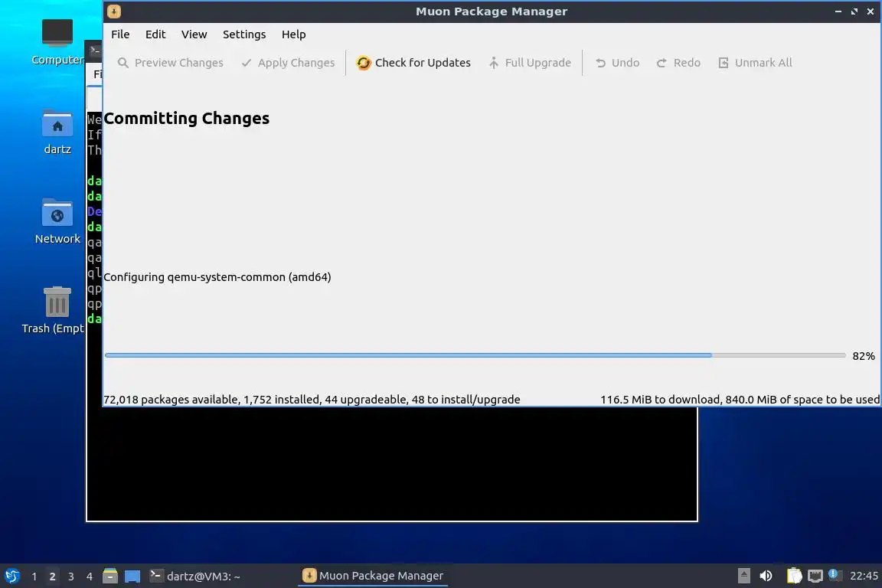
Task: Switch to workspace 2
Action: pos(52,577)
